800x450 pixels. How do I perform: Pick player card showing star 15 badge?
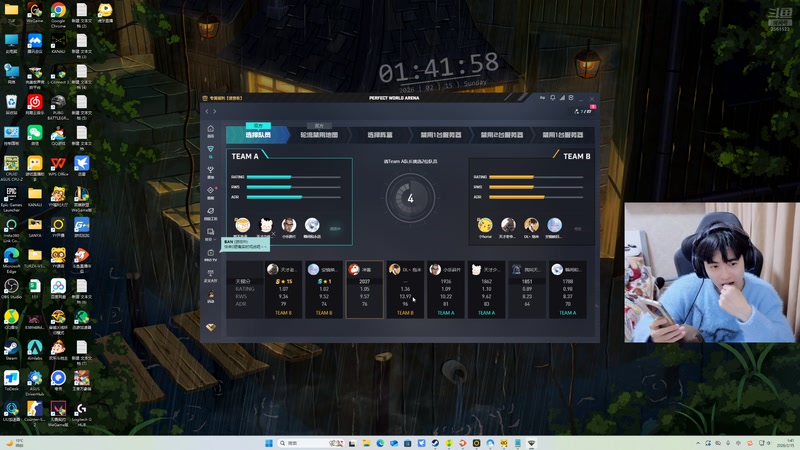pyautogui.click(x=283, y=290)
